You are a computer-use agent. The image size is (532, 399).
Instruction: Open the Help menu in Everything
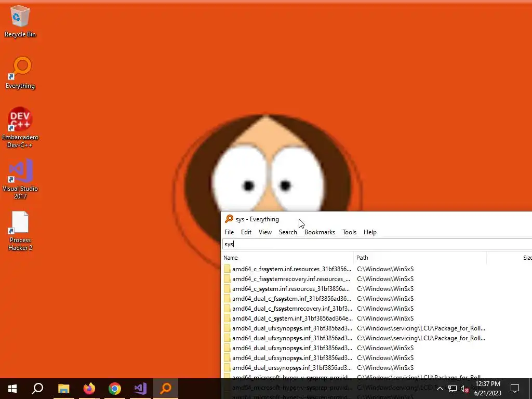point(370,232)
